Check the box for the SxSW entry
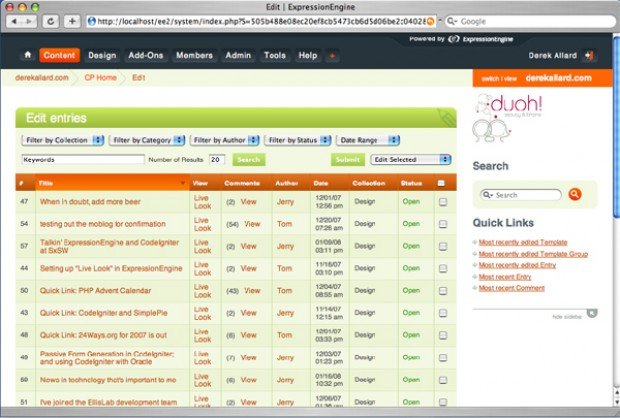Viewport: 620px width, 418px height. pos(443,246)
